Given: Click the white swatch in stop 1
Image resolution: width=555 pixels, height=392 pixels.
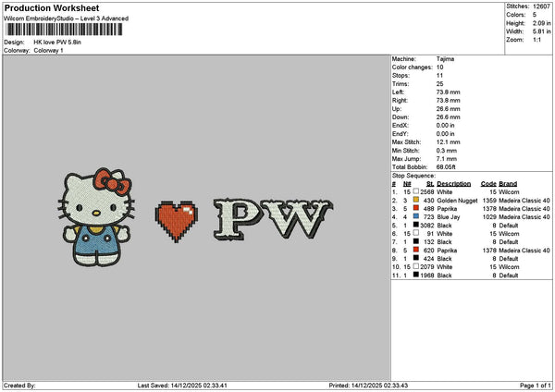Looking at the screenshot, I should coord(416,191).
